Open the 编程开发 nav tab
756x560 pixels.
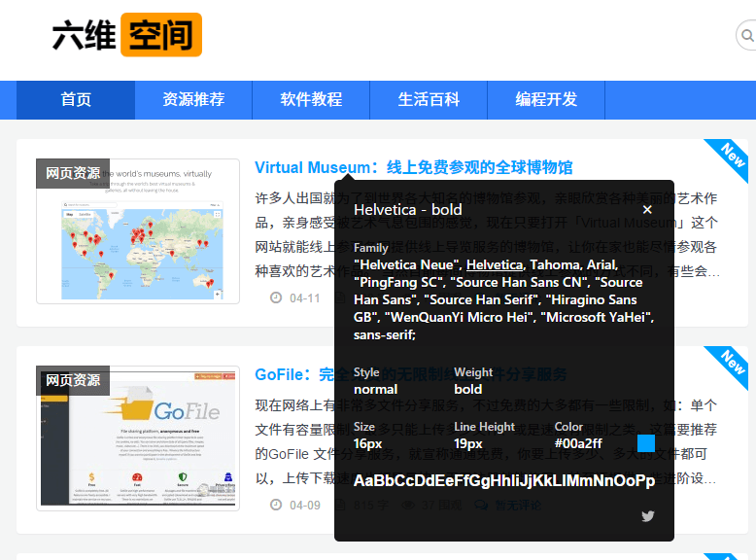pos(546,100)
